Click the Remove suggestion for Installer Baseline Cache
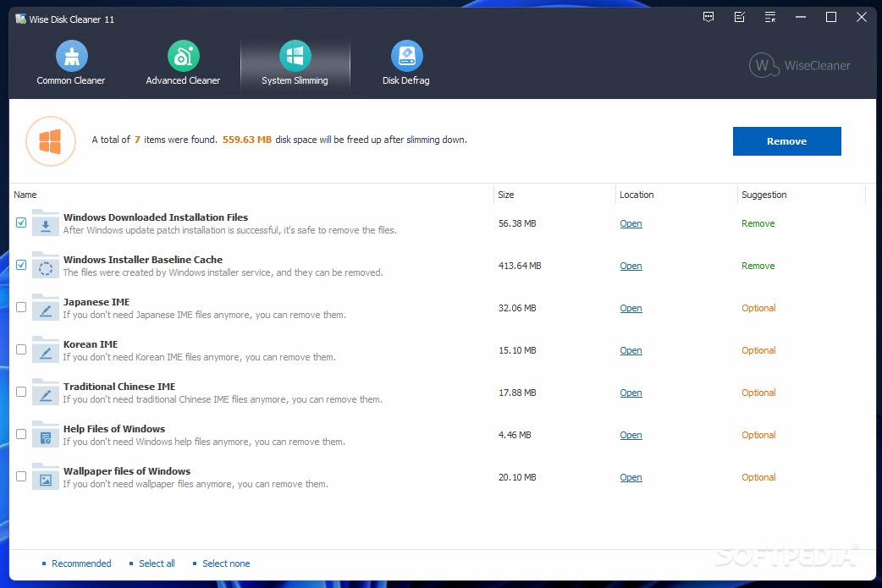 pyautogui.click(x=758, y=266)
